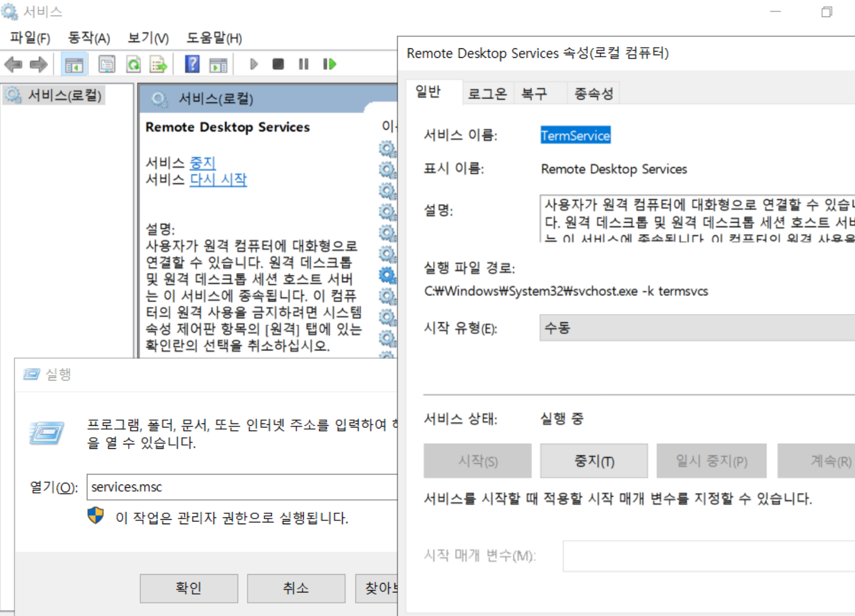This screenshot has height=616, width=855.
Task: Click the highlighted TermService name
Action: (576, 135)
